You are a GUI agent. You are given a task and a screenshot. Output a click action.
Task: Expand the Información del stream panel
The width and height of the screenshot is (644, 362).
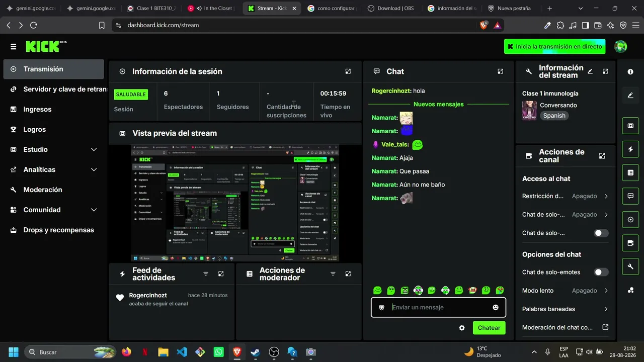tap(605, 71)
